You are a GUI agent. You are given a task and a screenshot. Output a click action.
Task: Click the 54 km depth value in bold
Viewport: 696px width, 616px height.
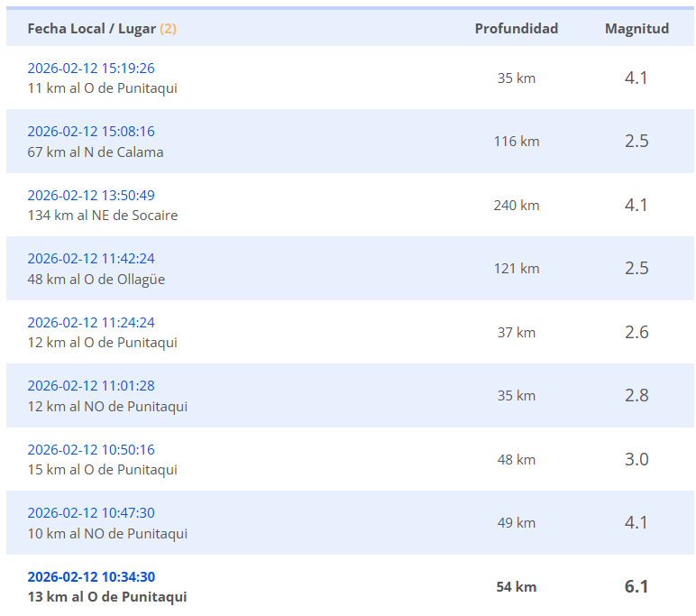click(x=517, y=587)
